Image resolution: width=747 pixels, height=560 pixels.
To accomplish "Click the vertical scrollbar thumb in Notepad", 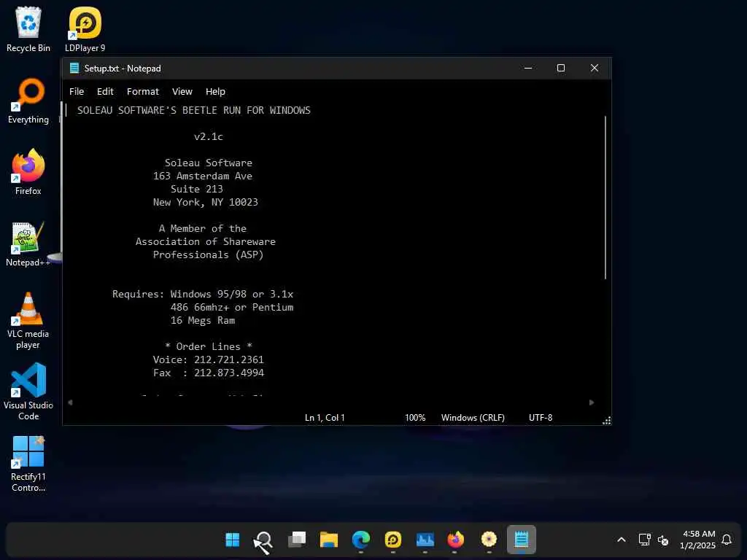I will click(x=605, y=197).
